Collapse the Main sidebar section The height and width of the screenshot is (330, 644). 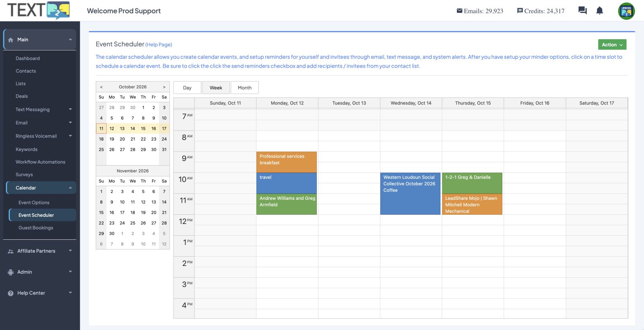[x=70, y=39]
